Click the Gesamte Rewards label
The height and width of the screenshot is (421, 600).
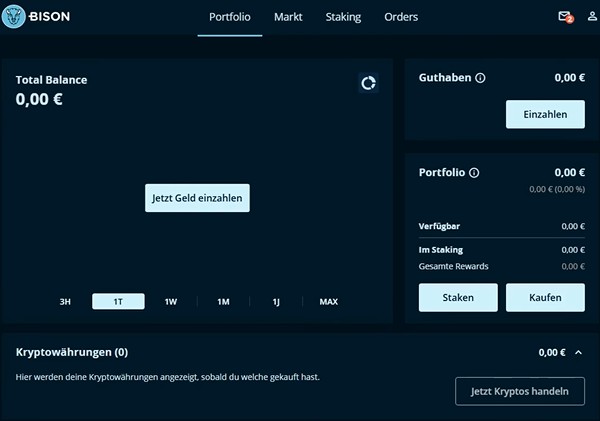[453, 266]
